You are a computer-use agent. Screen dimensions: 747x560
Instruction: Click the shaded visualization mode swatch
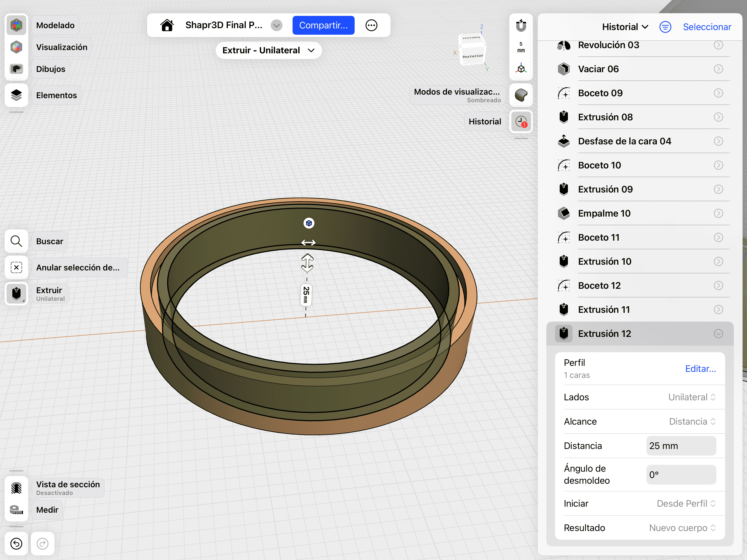[521, 95]
